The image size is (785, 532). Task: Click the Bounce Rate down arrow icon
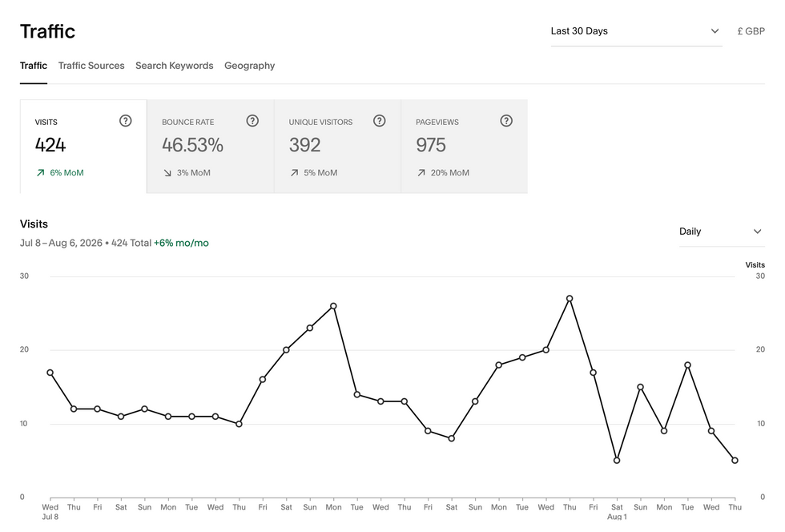click(x=167, y=173)
